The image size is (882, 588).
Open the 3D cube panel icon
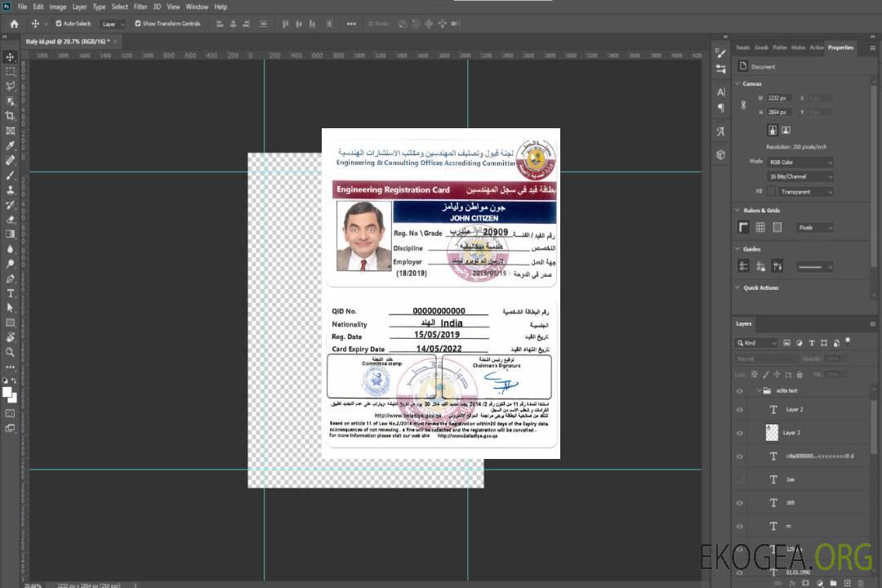[721, 154]
